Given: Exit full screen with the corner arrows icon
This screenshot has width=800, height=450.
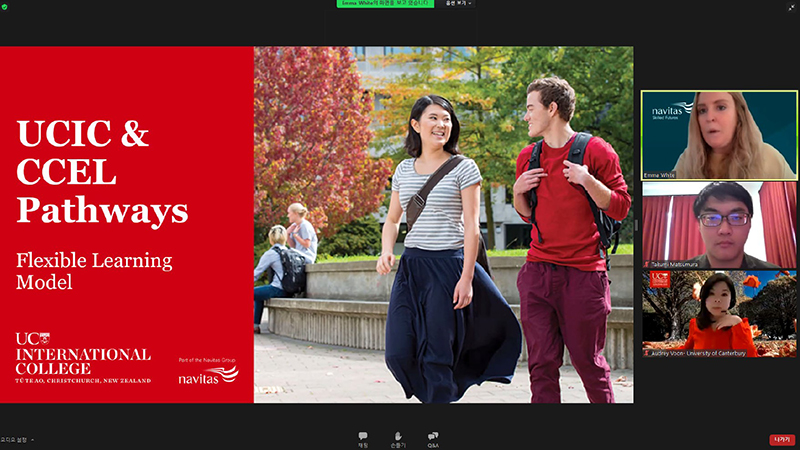Looking at the screenshot, I should (791, 7).
